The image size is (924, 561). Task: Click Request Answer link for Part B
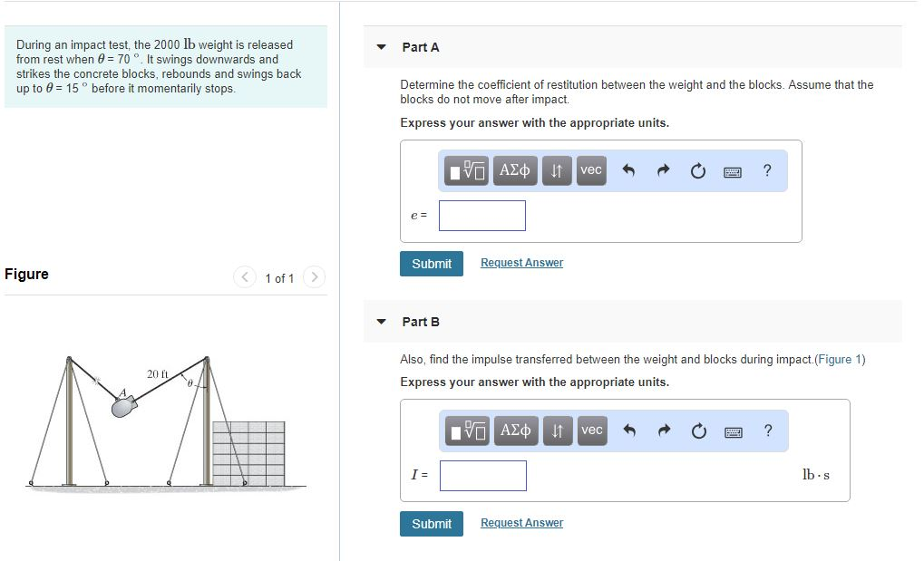[521, 523]
